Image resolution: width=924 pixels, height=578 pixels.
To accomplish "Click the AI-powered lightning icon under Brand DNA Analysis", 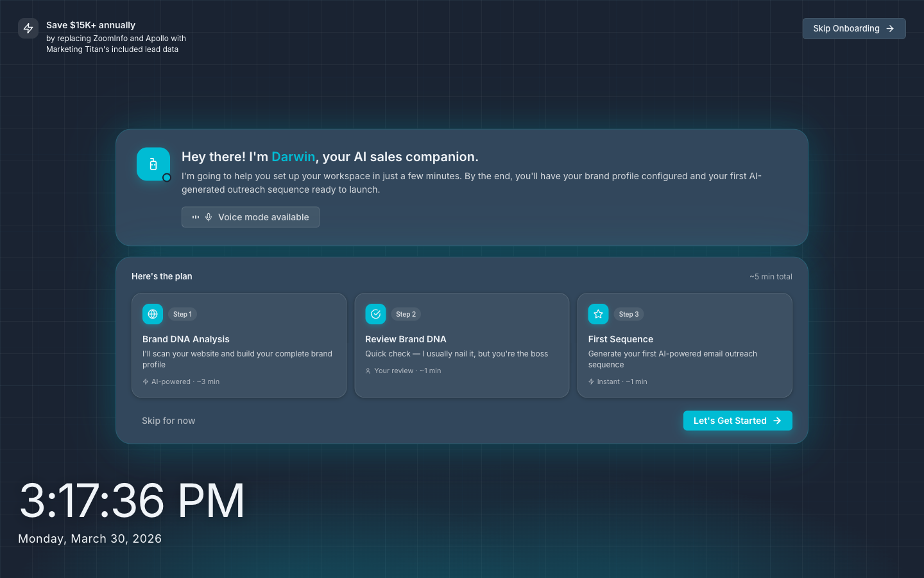I will tap(145, 381).
